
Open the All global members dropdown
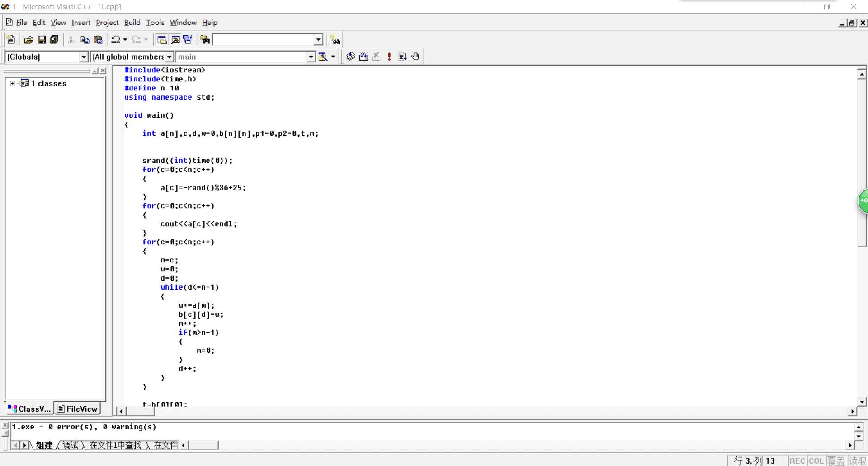tap(169, 57)
